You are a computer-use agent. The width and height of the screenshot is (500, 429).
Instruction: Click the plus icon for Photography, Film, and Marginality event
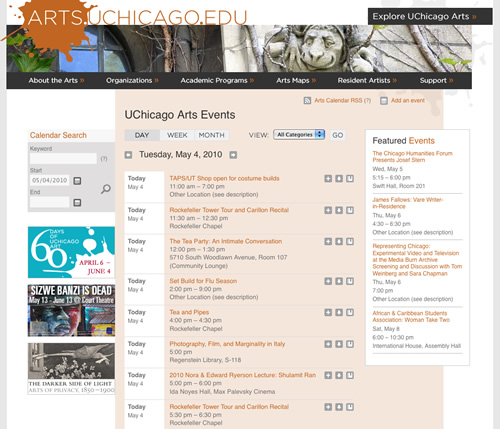tap(328, 344)
